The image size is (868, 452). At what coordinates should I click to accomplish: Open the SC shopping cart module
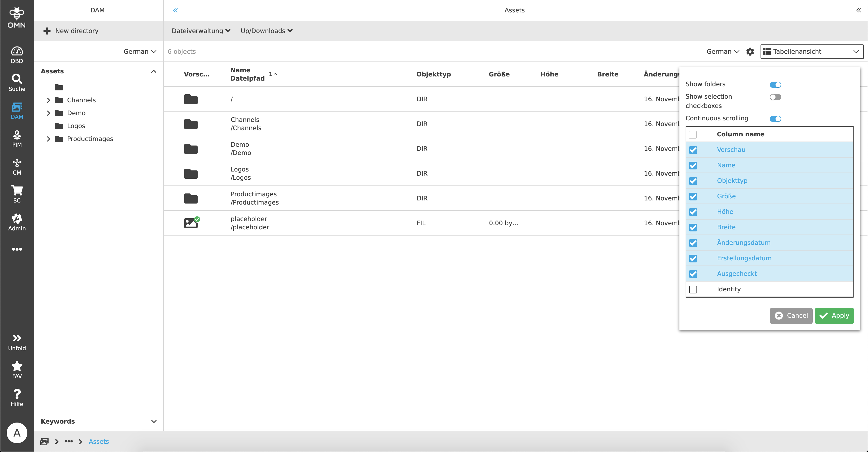pos(17,193)
